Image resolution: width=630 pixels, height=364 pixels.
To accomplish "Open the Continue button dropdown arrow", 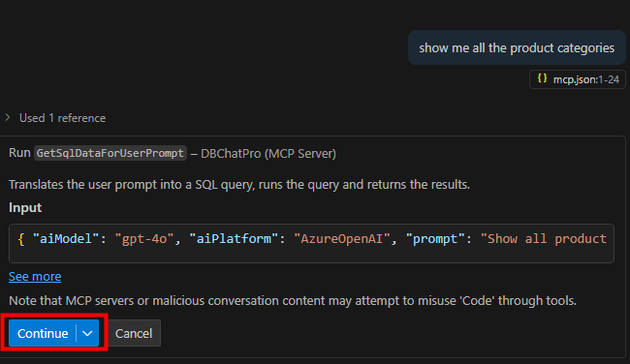I will click(87, 333).
